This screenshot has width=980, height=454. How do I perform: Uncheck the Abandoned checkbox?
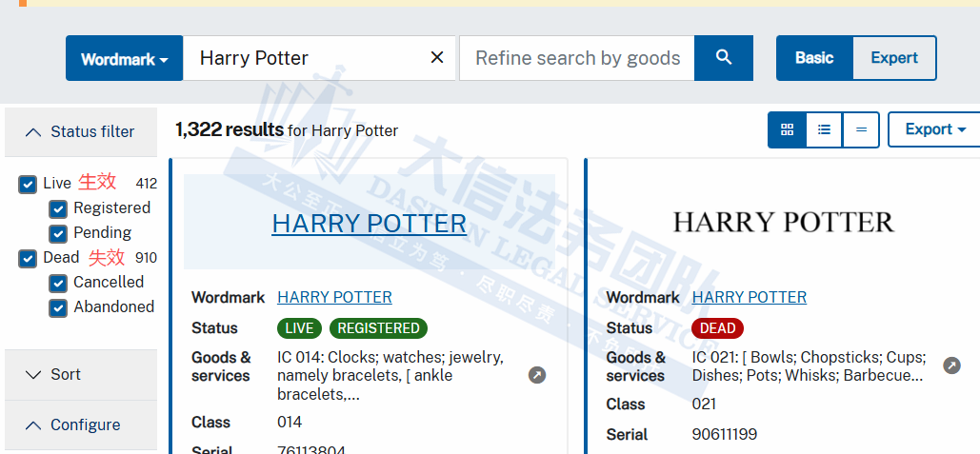pos(58,307)
